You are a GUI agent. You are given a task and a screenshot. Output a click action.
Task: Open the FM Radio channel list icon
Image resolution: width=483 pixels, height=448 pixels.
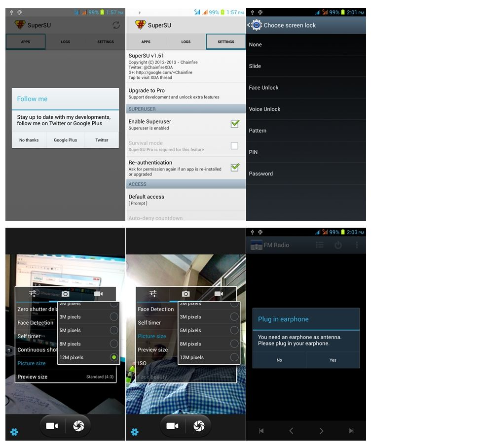tap(320, 245)
